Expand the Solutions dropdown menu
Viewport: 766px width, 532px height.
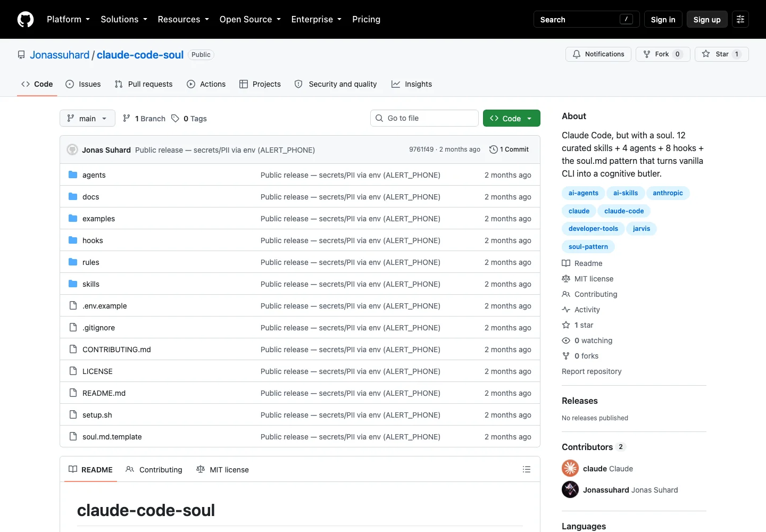pos(124,19)
